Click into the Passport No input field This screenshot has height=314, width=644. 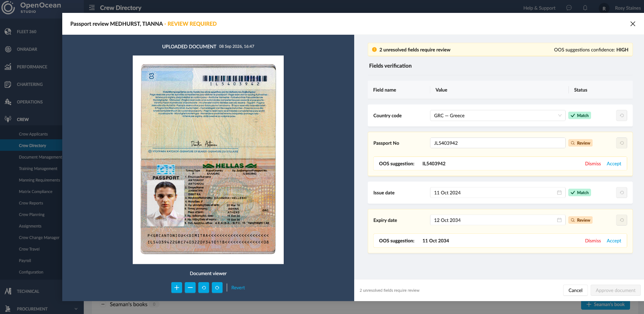pos(498,143)
